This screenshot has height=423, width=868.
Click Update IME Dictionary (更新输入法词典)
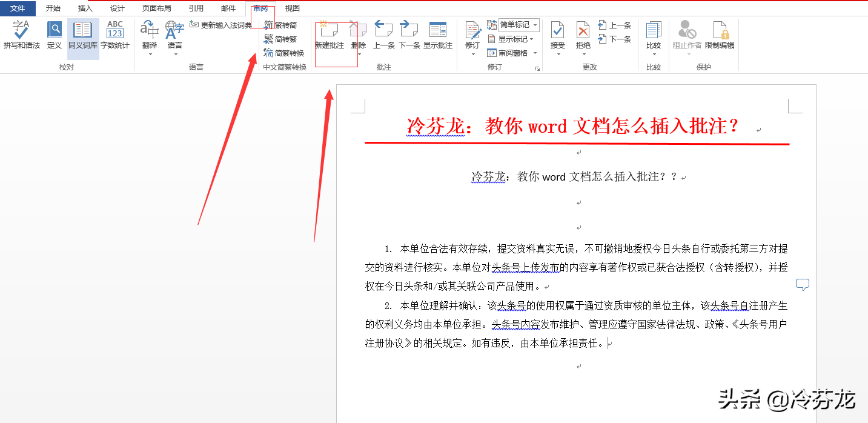click(x=220, y=25)
